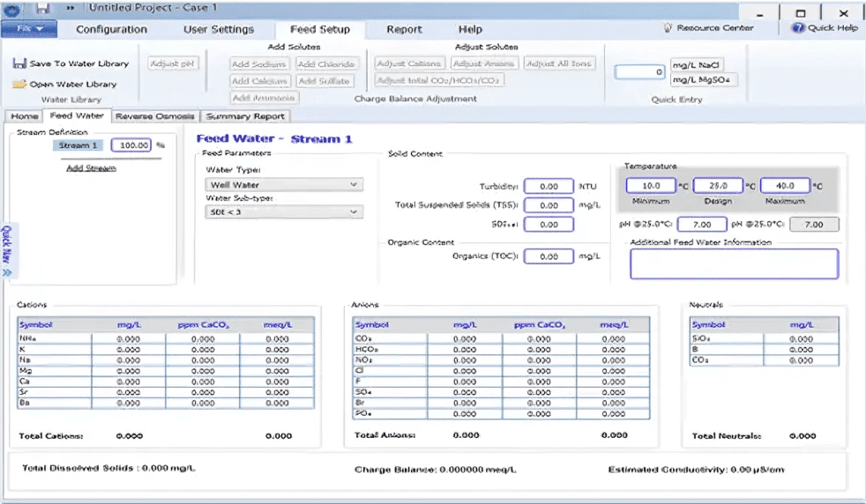Click the Ba mg/L cell in Cations table
Image resolution: width=866 pixels, height=504 pixels.
128,403
